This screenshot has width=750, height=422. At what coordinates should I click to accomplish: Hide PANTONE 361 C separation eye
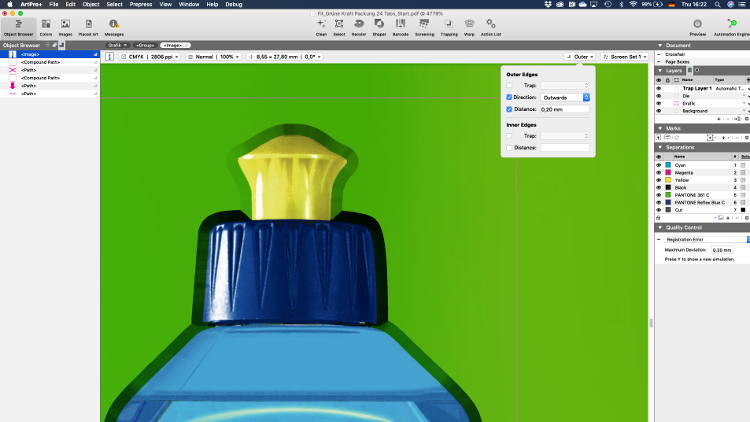pyautogui.click(x=659, y=195)
